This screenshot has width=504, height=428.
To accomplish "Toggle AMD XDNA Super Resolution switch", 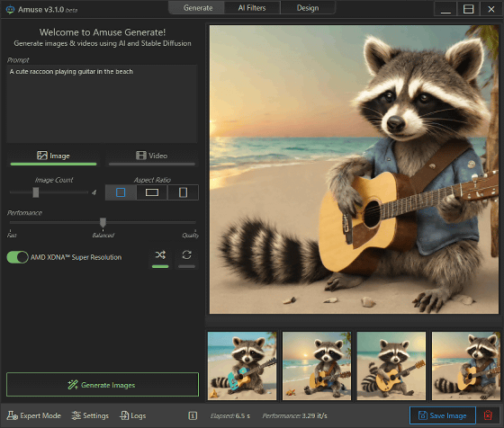I will point(17,257).
